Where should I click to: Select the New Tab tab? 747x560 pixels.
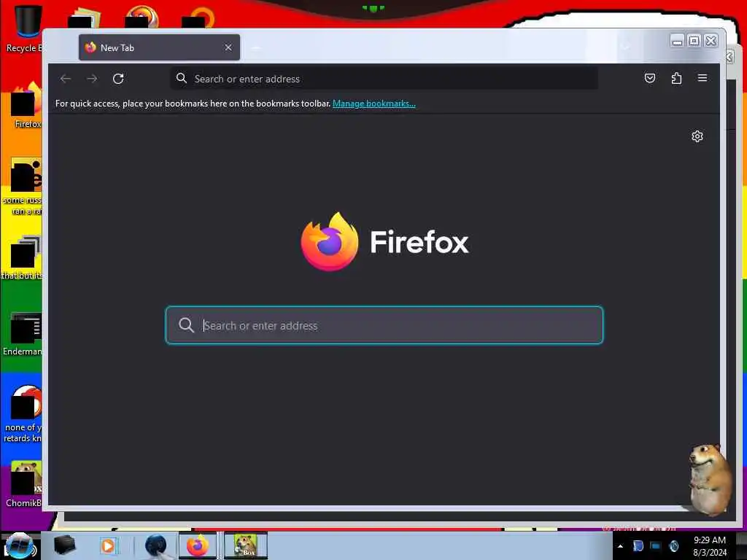pos(159,47)
